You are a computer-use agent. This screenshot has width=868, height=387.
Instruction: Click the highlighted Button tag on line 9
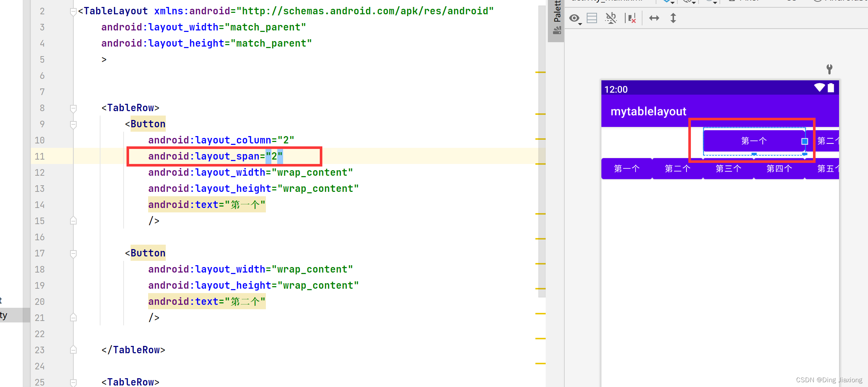tap(148, 124)
